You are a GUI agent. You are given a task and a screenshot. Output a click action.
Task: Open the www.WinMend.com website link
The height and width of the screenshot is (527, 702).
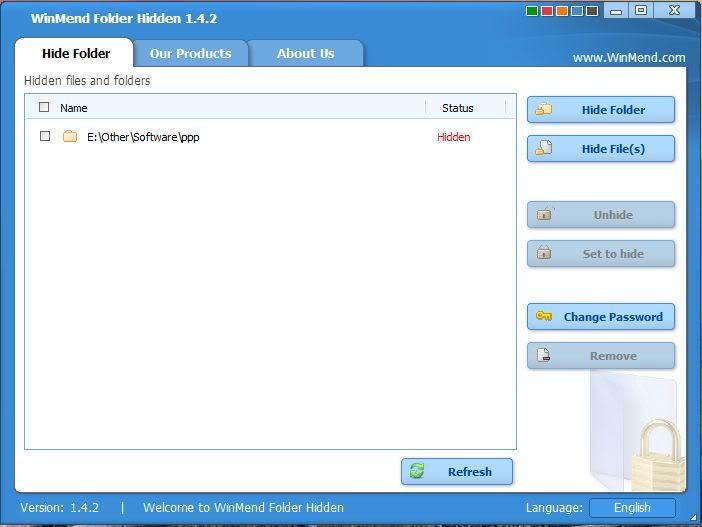click(x=628, y=58)
